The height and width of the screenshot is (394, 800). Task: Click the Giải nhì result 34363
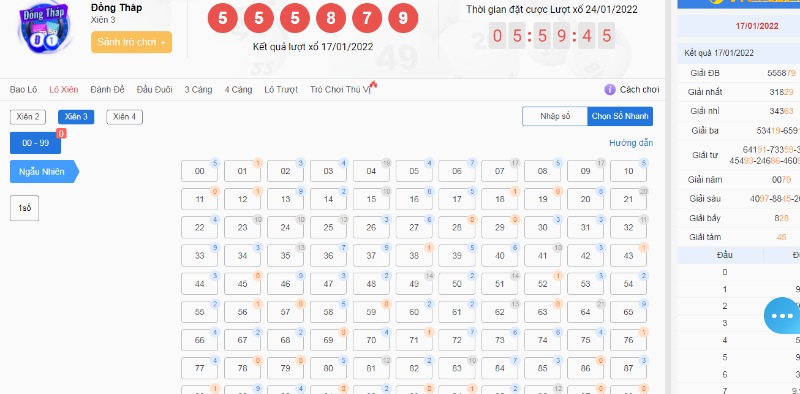click(x=781, y=111)
